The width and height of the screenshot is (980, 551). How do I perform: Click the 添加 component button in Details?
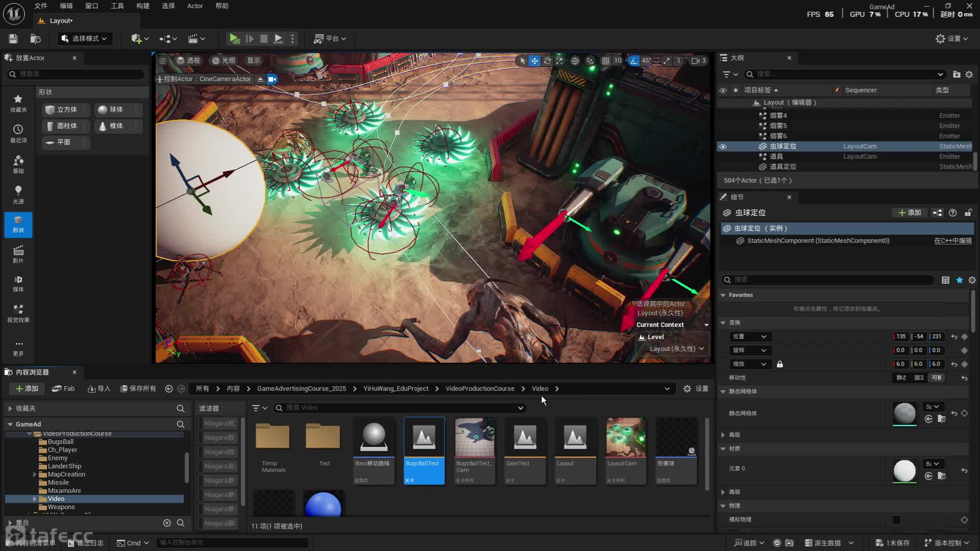tap(910, 213)
